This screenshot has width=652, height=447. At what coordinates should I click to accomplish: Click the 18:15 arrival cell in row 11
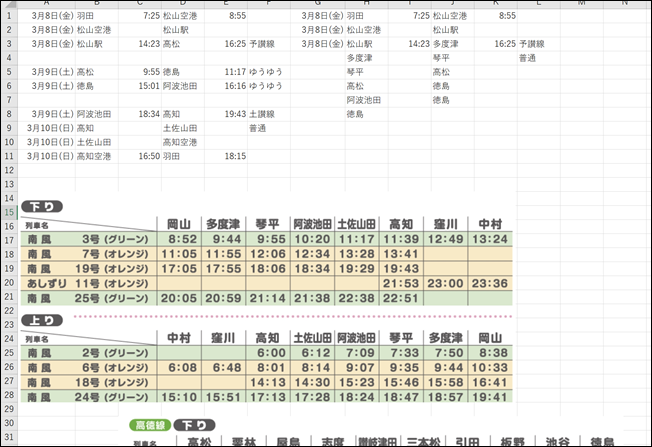(x=226, y=156)
